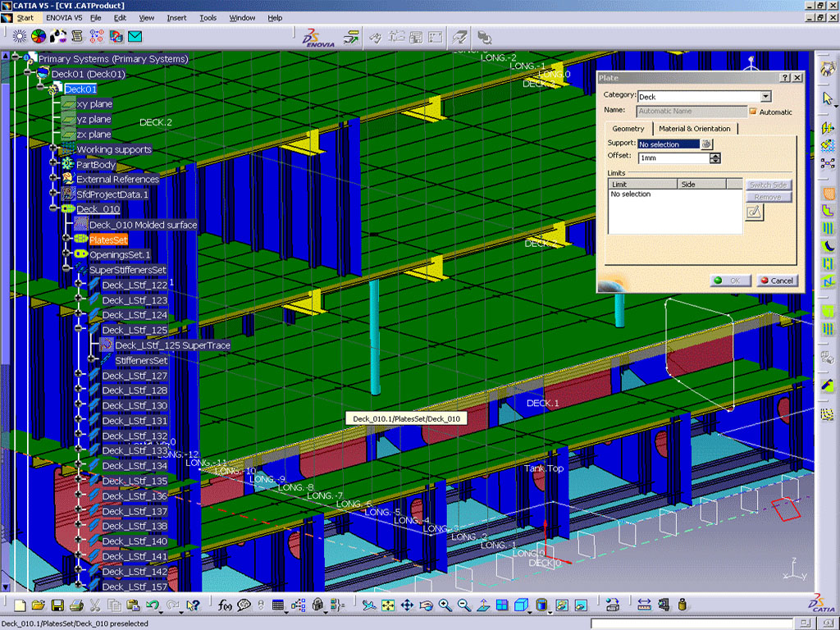Viewport: 840px width, 630px height.
Task: Click the Print icon in bottom toolbar
Action: point(76,605)
